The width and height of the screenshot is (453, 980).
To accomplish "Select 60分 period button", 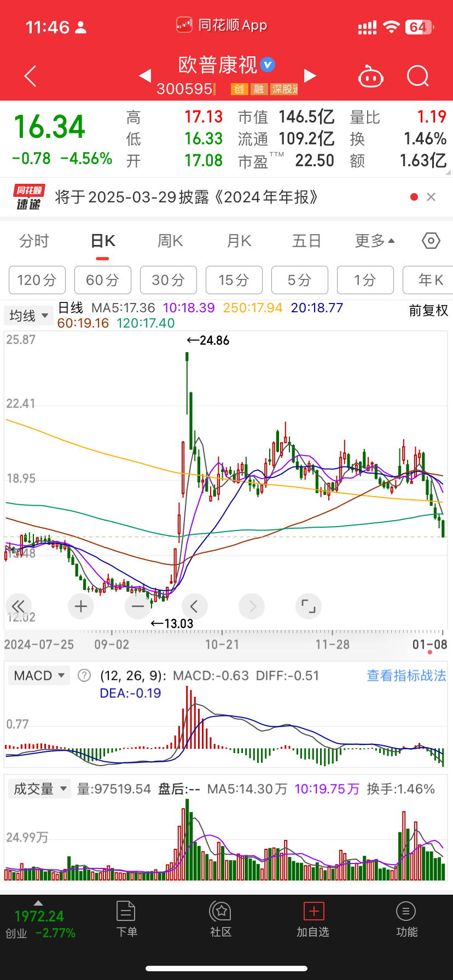I will coord(103,280).
